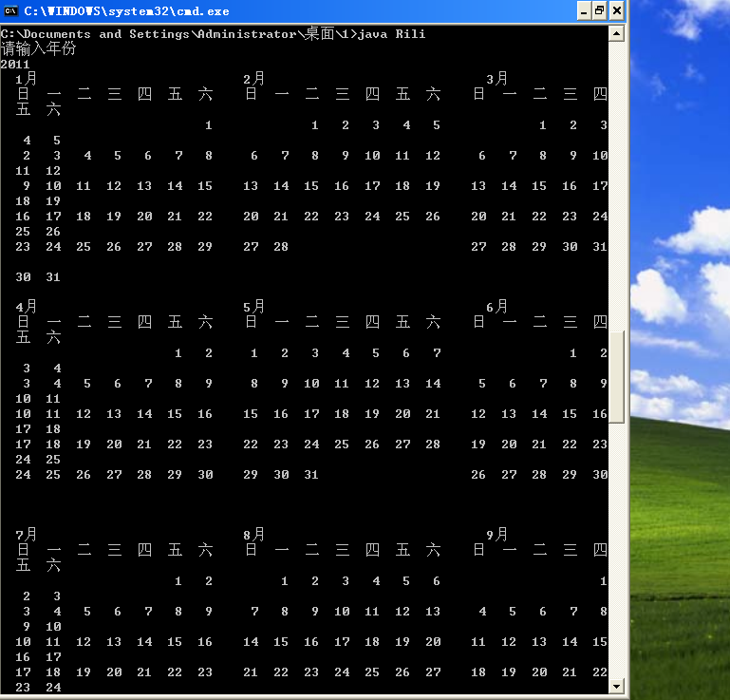This screenshot has width=730, height=700.
Task: Click the scrollbar down arrow
Action: pos(616,686)
